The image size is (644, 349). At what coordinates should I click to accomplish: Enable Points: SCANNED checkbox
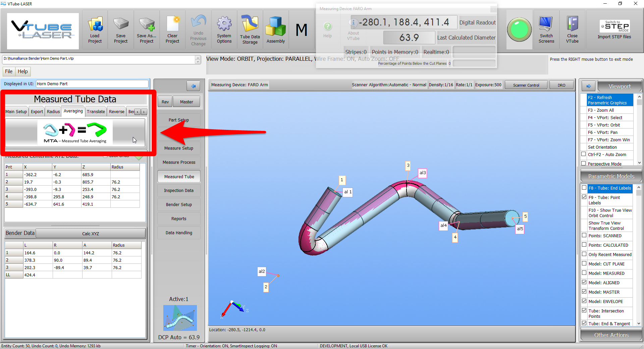point(584,236)
